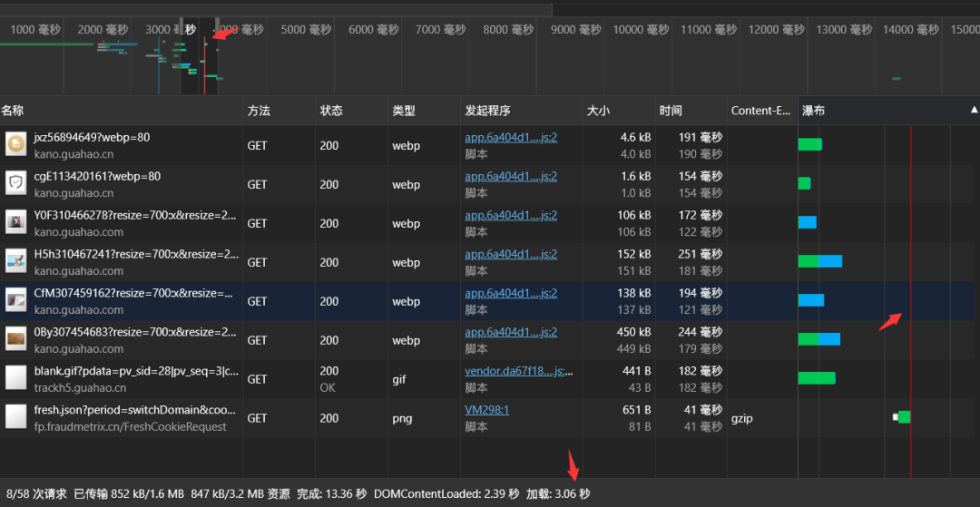
Task: Click the CfM307459162 image preview thumbnail
Action: pos(15,301)
